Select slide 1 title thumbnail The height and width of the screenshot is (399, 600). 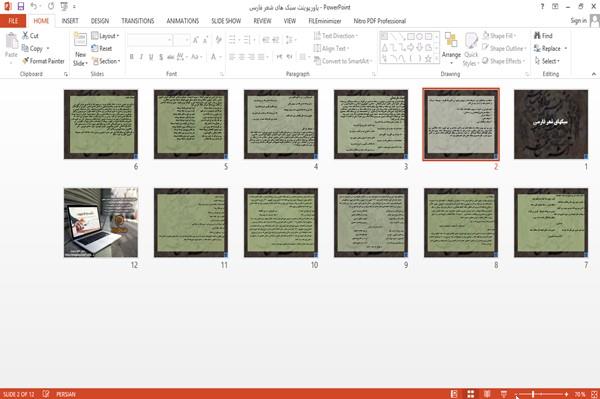[551, 124]
